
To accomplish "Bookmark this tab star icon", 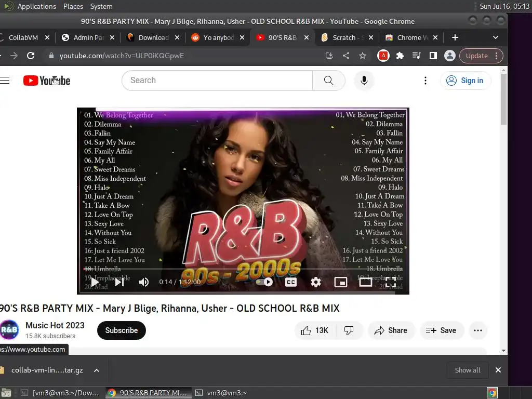I will point(362,56).
